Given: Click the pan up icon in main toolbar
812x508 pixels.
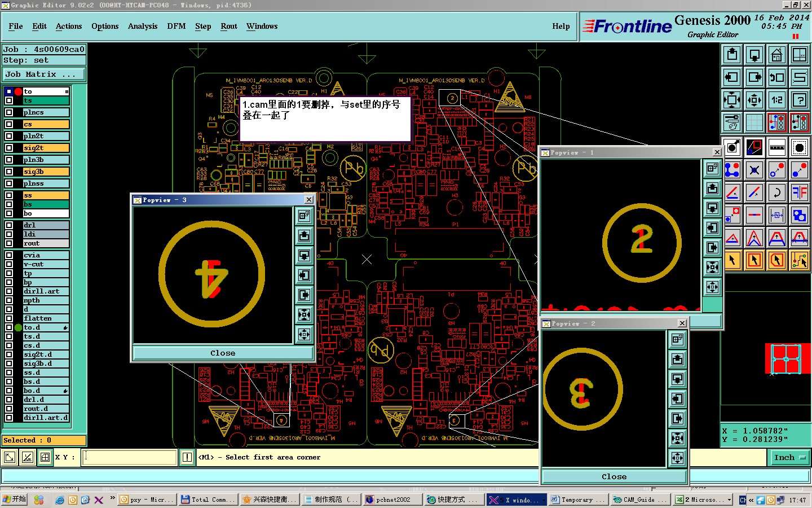Looking at the screenshot, I should tap(732, 55).
